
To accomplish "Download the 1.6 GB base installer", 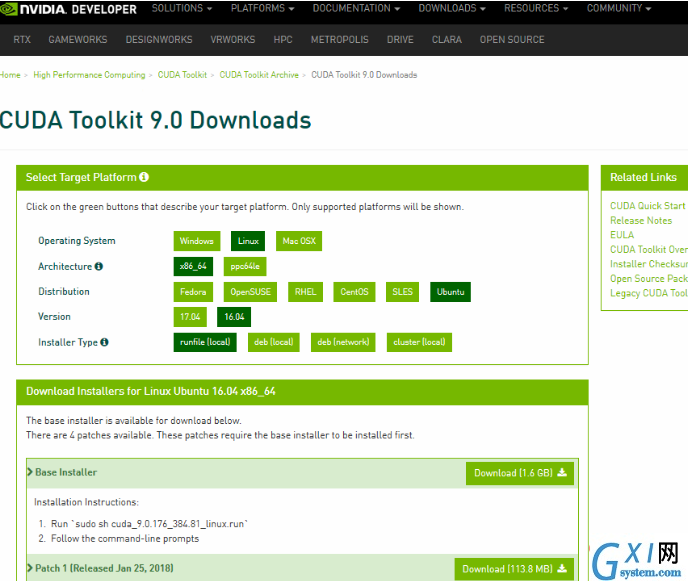I will [520, 473].
